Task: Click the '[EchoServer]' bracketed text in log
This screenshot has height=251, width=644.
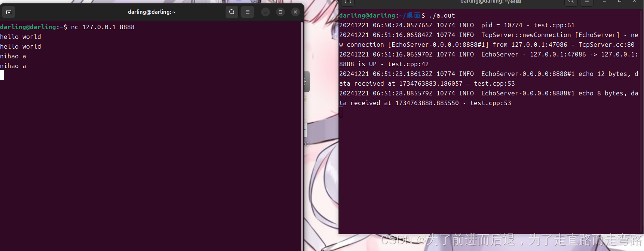Action: pyautogui.click(x=597, y=35)
